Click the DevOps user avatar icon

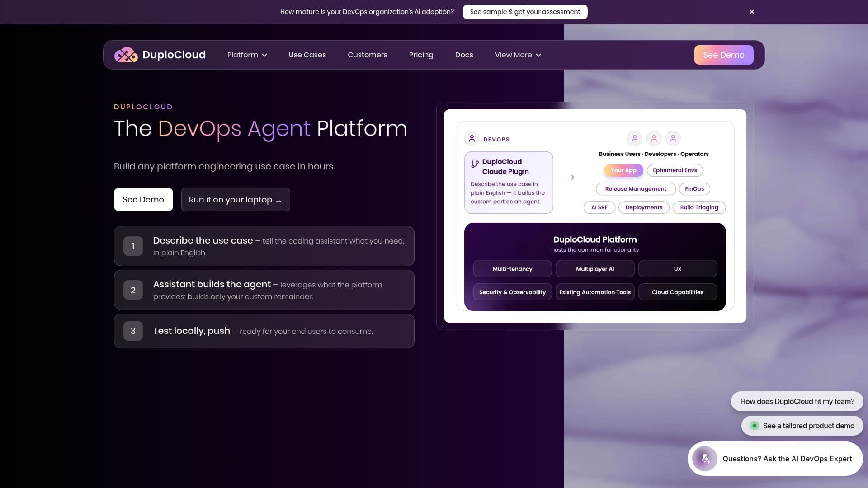472,139
